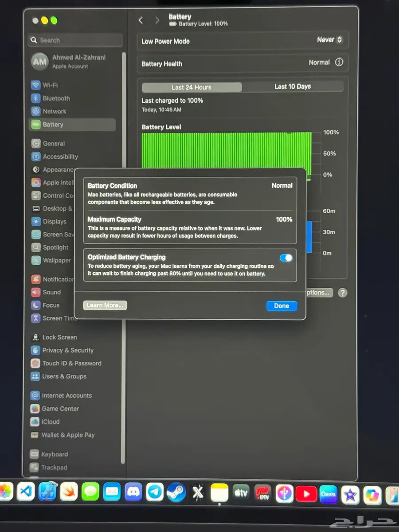Open Wallpaper settings
The width and height of the screenshot is (399, 532).
coord(51,260)
